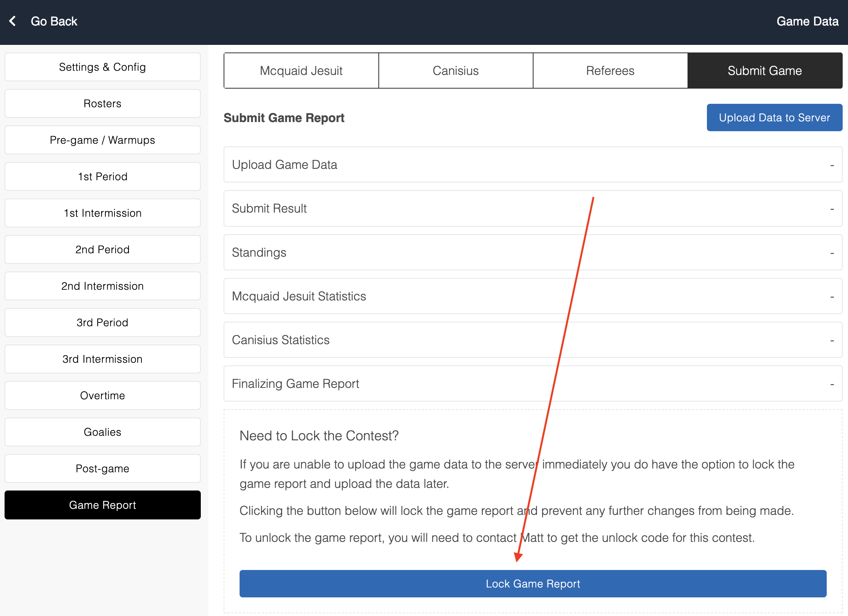The height and width of the screenshot is (616, 848).
Task: Open Settings & Config in the sidebar
Action: point(102,67)
